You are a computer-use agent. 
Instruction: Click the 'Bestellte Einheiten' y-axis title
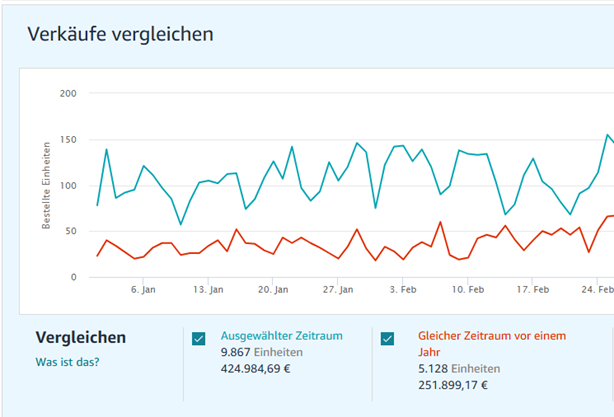click(46, 185)
